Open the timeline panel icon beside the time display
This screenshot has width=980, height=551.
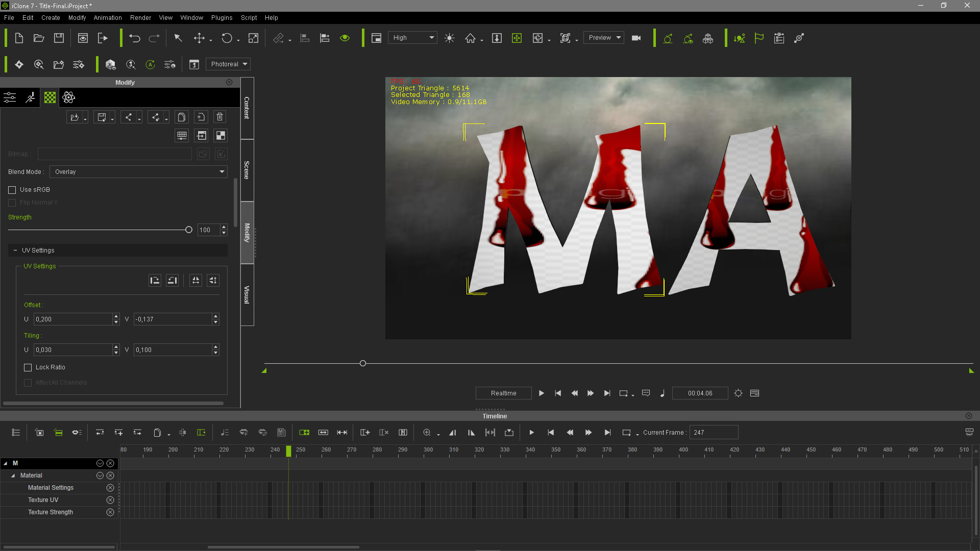pos(755,393)
